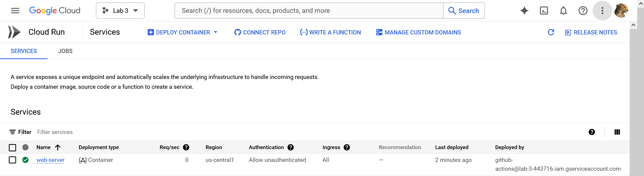This screenshot has height=176, width=644.
Task: Click the github-actions service account text
Action: point(558,164)
